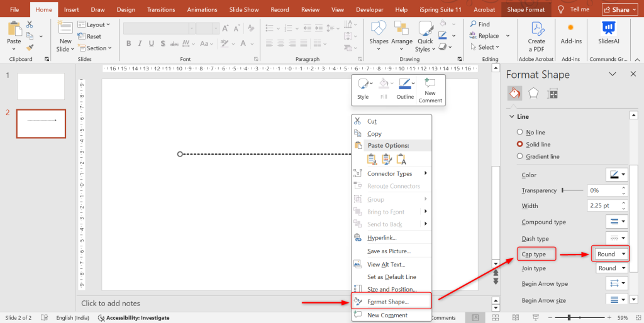Click the Reset button

[90, 36]
